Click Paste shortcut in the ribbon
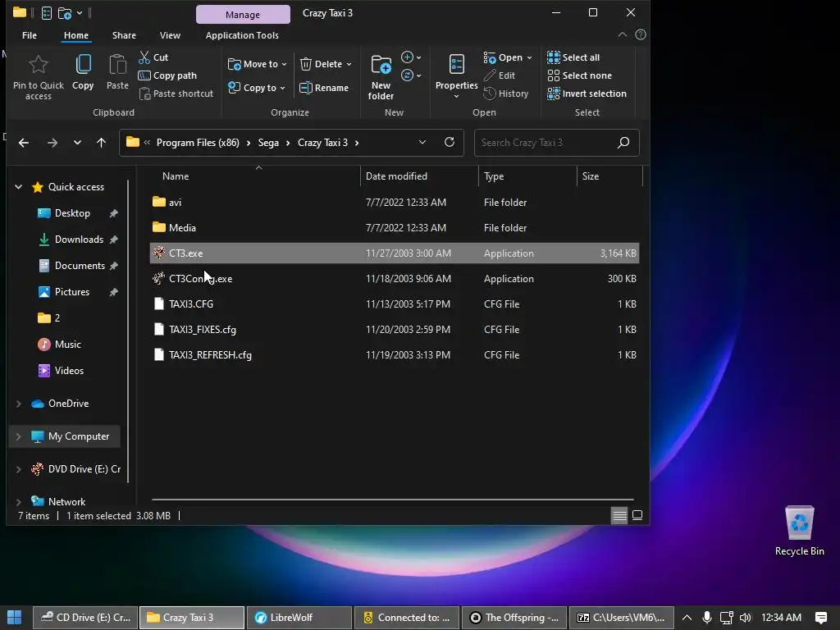The height and width of the screenshot is (630, 840). 176,94
